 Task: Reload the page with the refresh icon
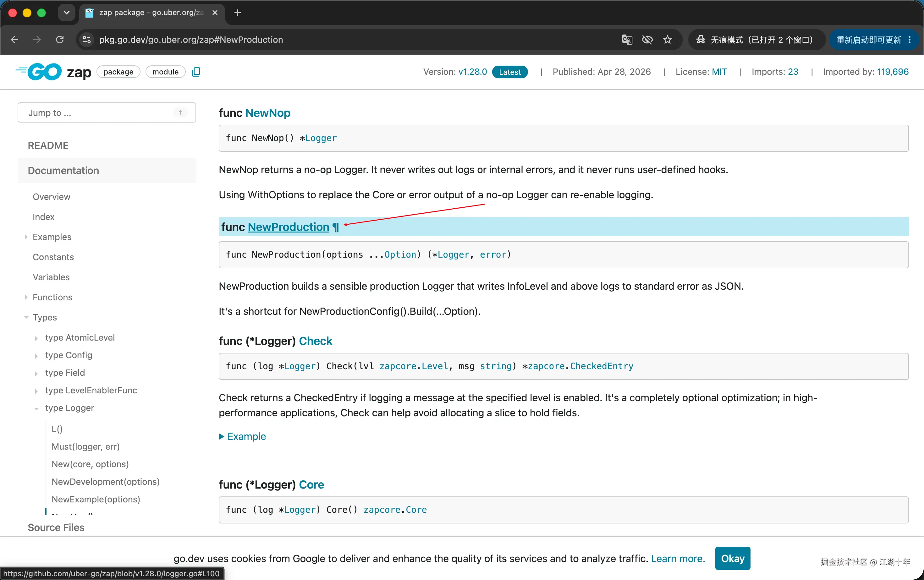tap(59, 40)
